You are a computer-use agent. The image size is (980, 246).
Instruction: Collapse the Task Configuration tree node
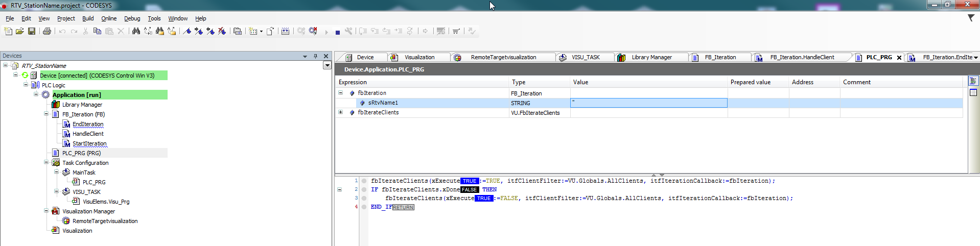(46, 163)
